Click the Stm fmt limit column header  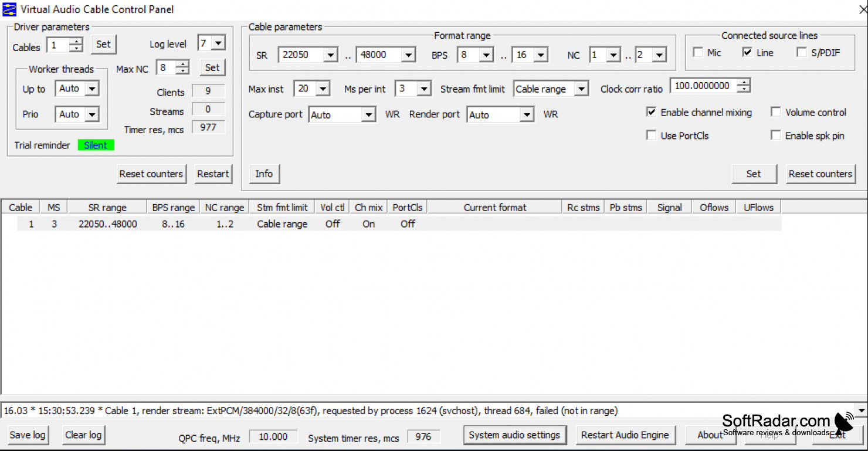282,207
